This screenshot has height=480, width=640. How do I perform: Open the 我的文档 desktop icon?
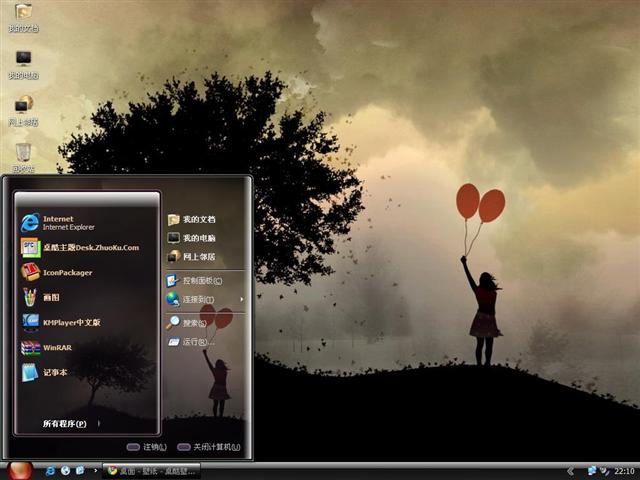click(23, 14)
